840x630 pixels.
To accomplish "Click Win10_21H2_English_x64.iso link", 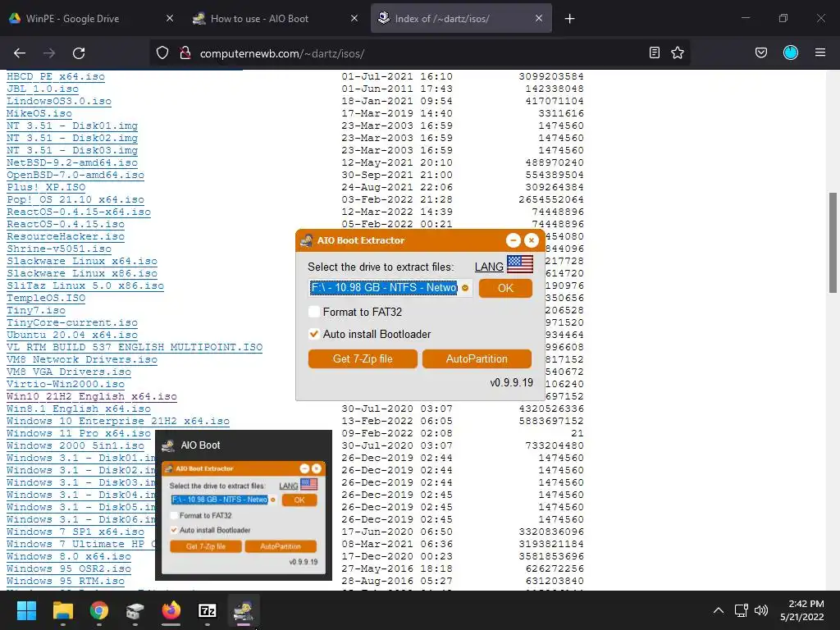I will tap(92, 397).
